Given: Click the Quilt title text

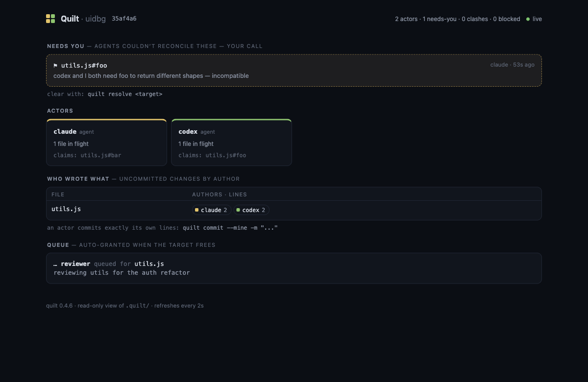Looking at the screenshot, I should tap(70, 19).
